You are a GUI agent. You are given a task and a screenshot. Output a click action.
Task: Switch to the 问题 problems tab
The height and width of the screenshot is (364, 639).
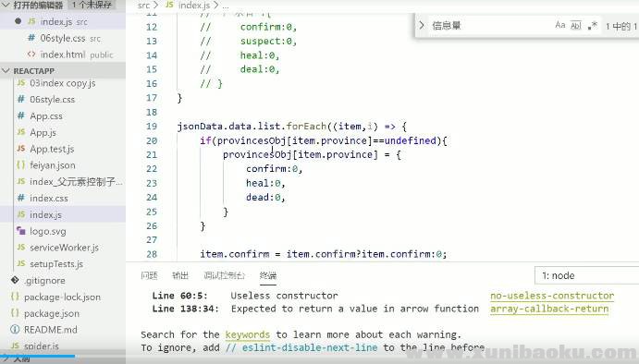point(149,275)
